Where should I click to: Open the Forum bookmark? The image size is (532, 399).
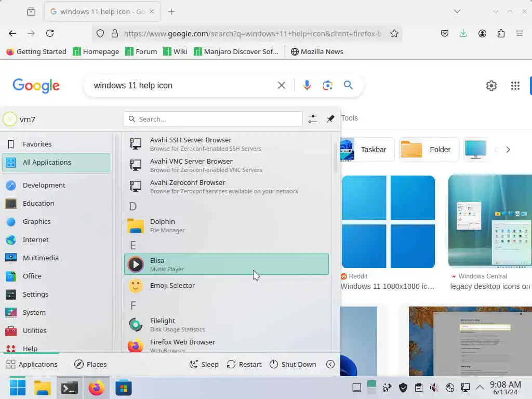[x=141, y=51]
